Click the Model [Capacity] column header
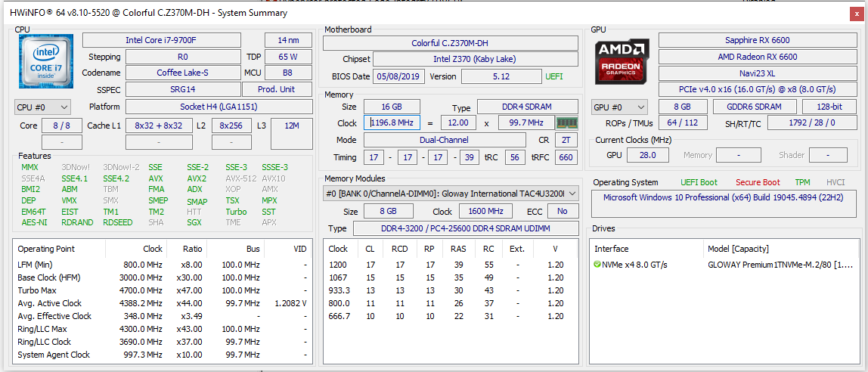The image size is (868, 372). click(738, 249)
